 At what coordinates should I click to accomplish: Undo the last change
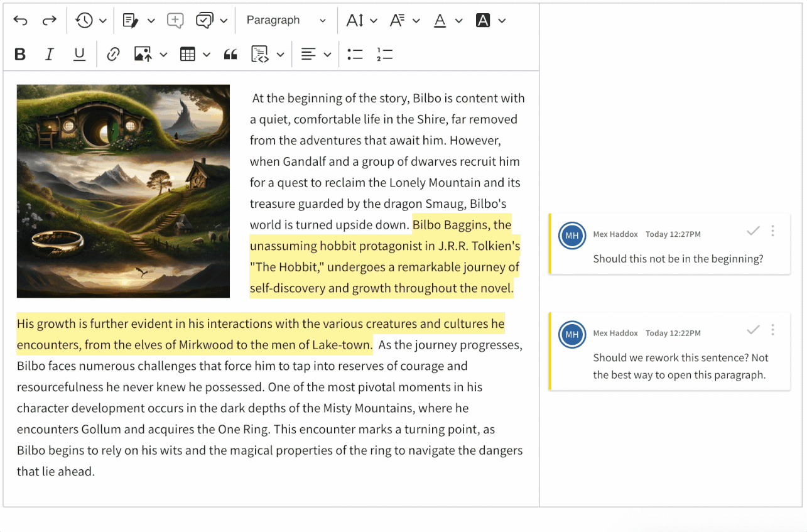(x=20, y=21)
